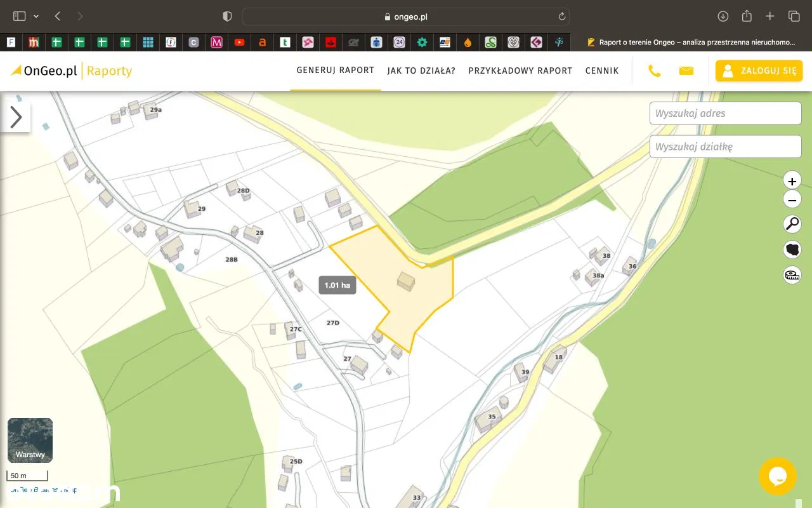Click the Poland outline full-extent icon

[x=792, y=249]
